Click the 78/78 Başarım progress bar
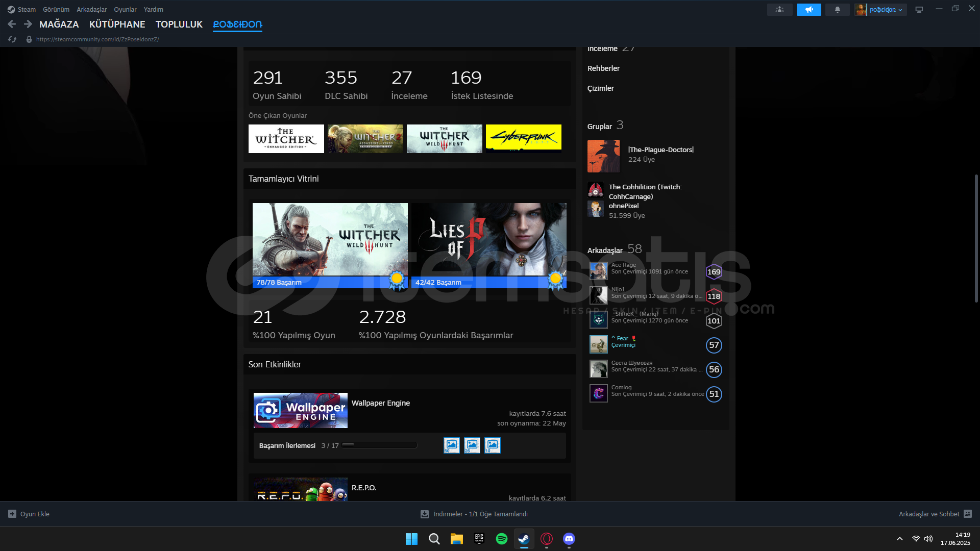This screenshot has width=980, height=551. click(x=330, y=282)
